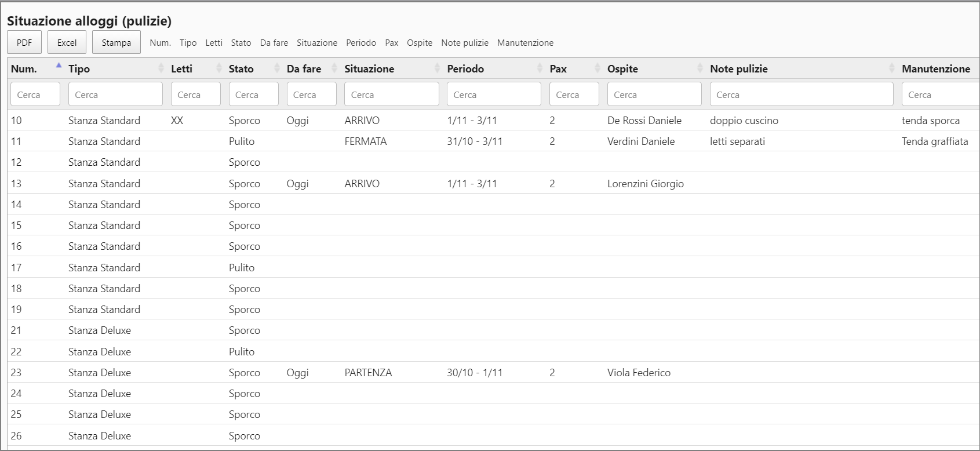
Task: Sort table by the Note pulizie column
Action: pos(739,69)
